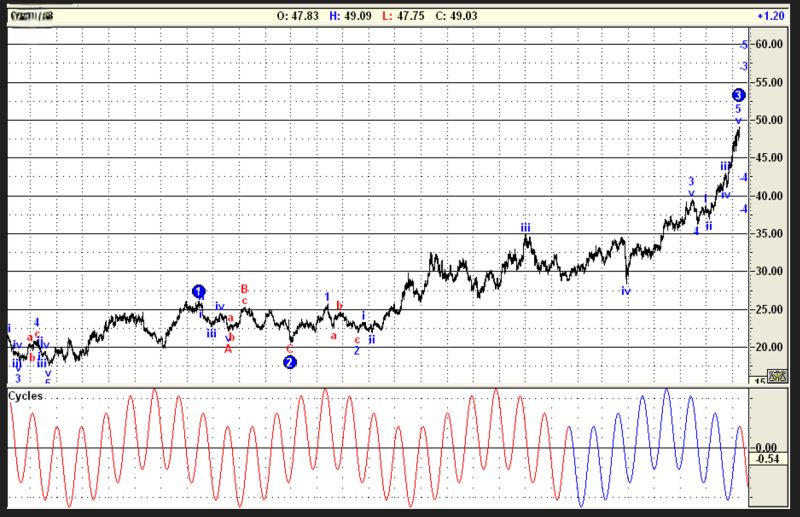The image size is (800, 517).
Task: Click the +1.20 net change value
Action: (x=770, y=17)
